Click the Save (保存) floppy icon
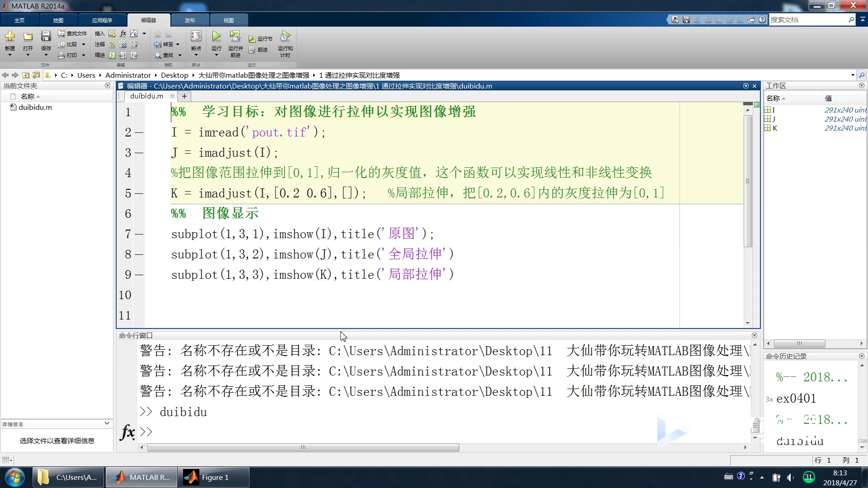 pos(46,37)
